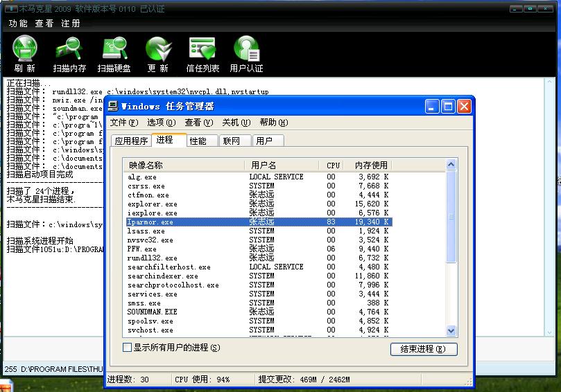Image resolution: width=561 pixels, height=392 pixels.
Task: Click process list scrollbar down arrow
Action: (451, 331)
